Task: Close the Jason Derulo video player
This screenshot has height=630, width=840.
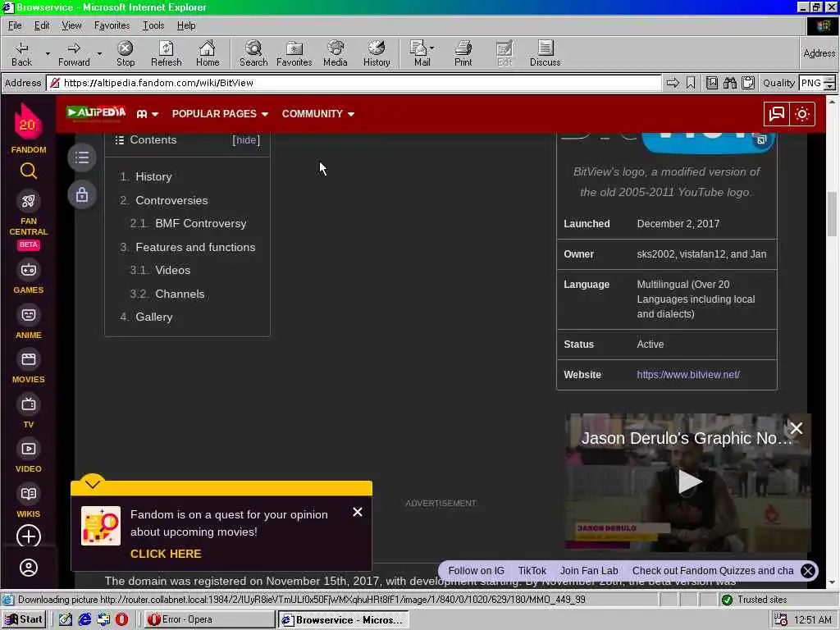Action: [796, 428]
